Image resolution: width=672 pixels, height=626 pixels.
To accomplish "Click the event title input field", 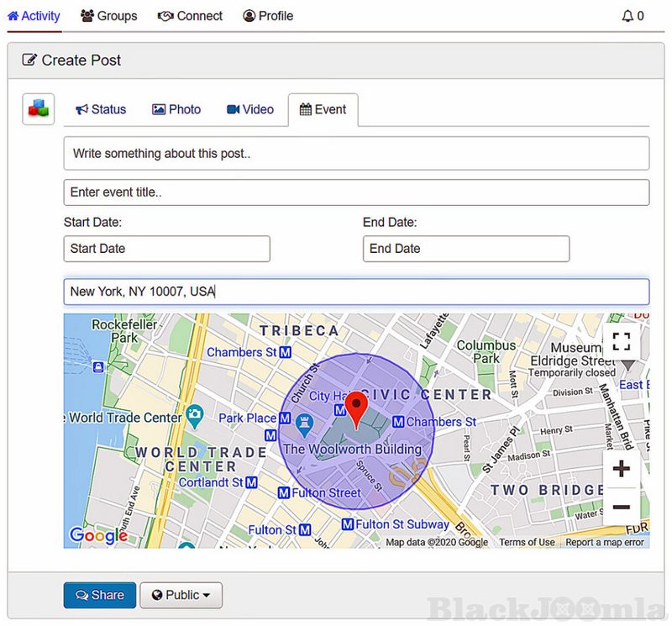I will pos(356,192).
